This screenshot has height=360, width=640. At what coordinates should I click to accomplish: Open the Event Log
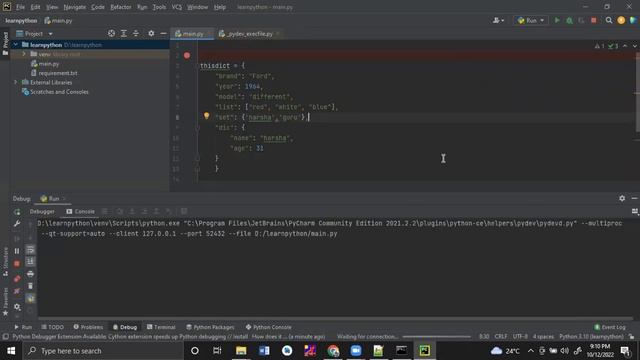(x=610, y=327)
